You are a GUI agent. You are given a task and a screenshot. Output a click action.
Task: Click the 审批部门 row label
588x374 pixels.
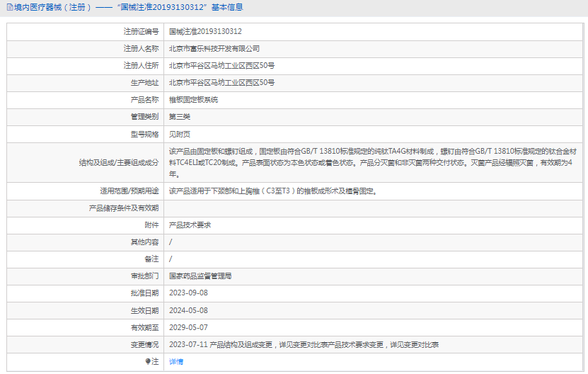tap(144, 276)
